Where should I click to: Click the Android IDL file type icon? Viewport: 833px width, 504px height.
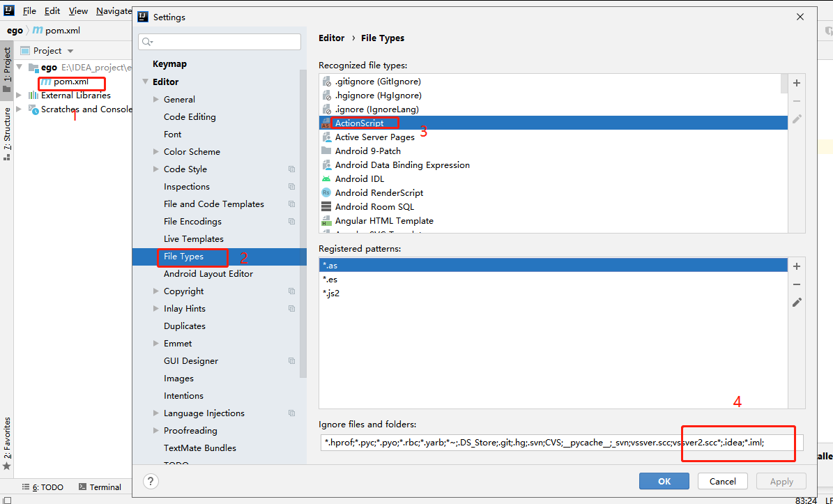[326, 179]
